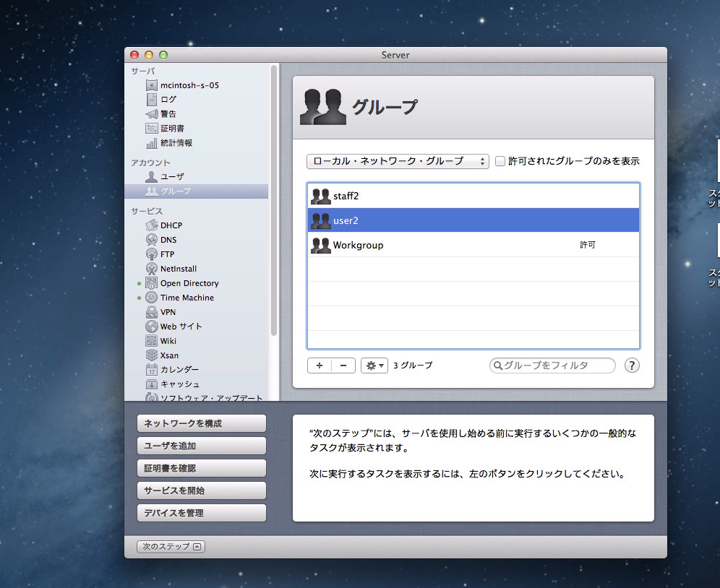
Task: Click the Time Machine label in sidebar
Action: click(x=187, y=298)
